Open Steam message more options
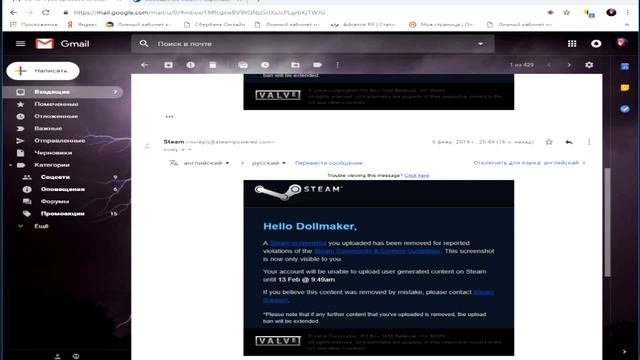Screen dimensions: 640x360 [589, 142]
